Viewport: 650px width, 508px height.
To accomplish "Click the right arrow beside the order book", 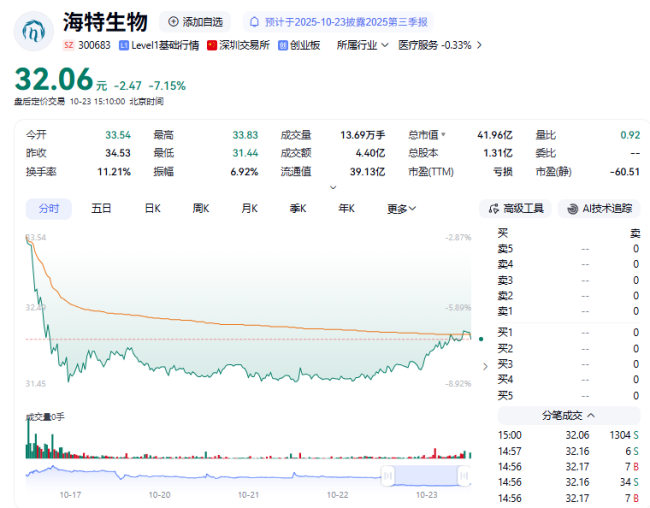I will pyautogui.click(x=486, y=365).
